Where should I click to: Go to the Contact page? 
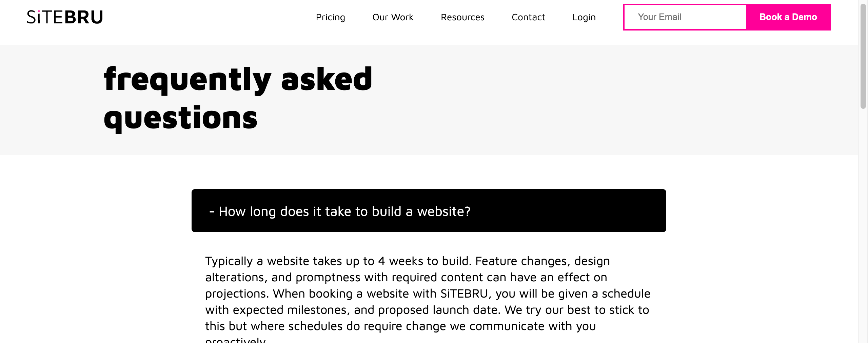coord(528,17)
